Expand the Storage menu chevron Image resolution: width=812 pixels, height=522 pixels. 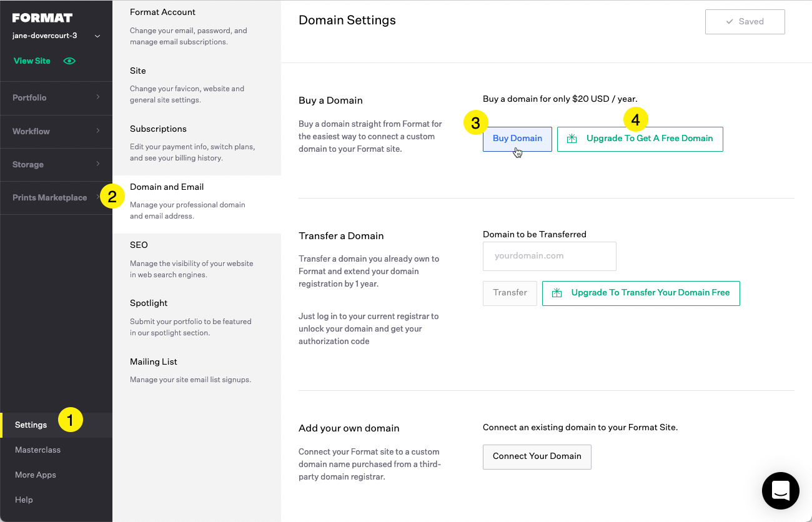click(x=98, y=164)
